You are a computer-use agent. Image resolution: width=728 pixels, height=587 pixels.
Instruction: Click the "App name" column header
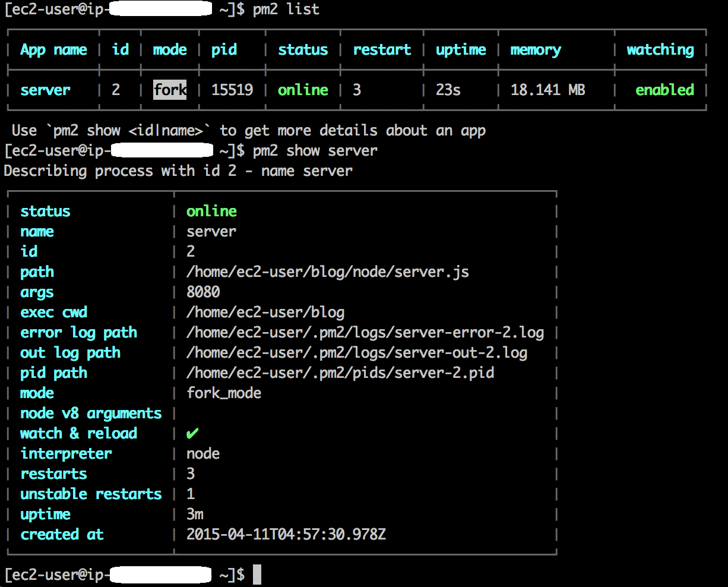53,50
